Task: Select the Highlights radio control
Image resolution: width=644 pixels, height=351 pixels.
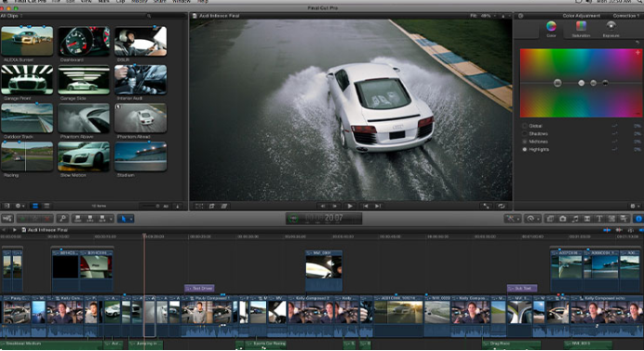Action: click(x=525, y=150)
